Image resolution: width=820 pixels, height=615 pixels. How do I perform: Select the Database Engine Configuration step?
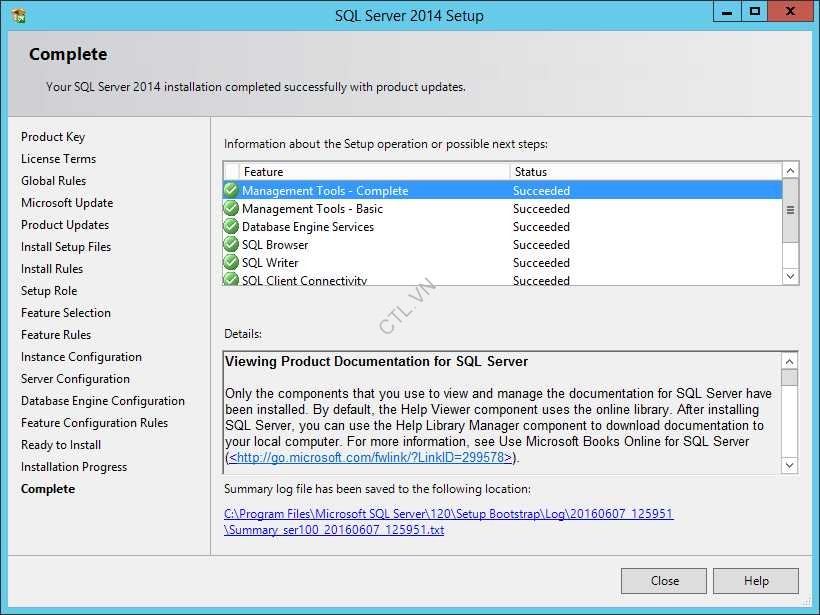102,400
